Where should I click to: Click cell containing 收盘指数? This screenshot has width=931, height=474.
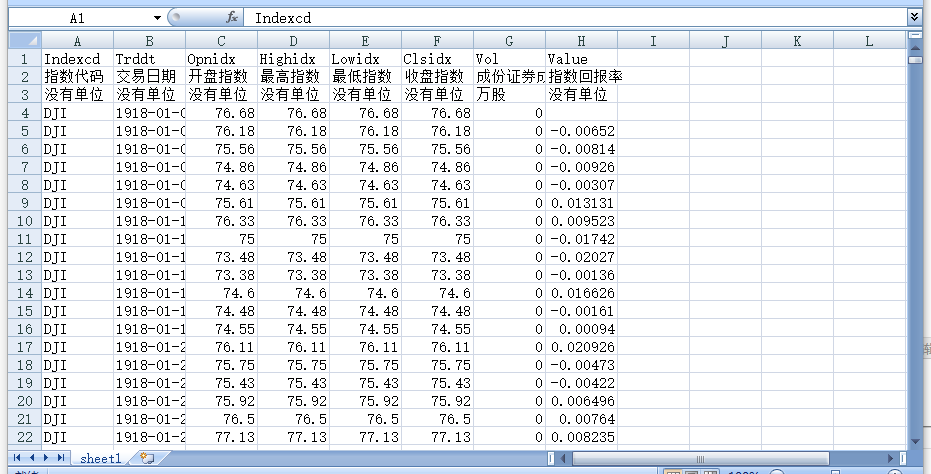pos(437,77)
